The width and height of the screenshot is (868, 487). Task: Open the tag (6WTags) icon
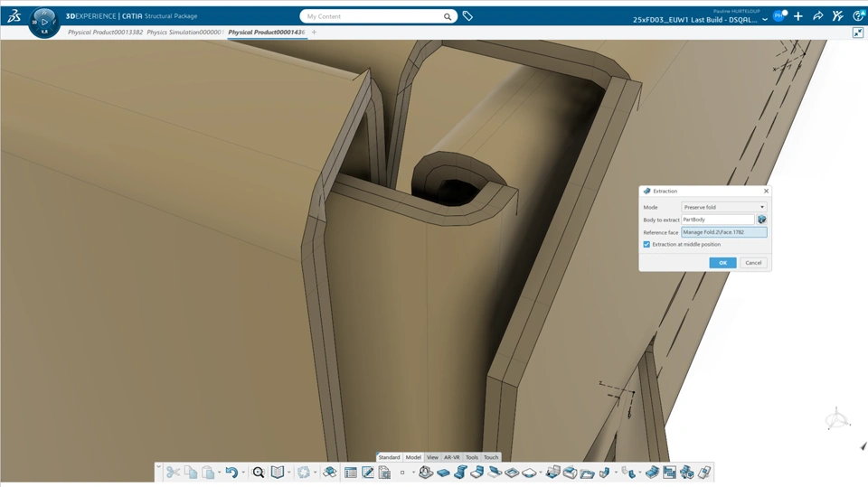[x=467, y=16]
